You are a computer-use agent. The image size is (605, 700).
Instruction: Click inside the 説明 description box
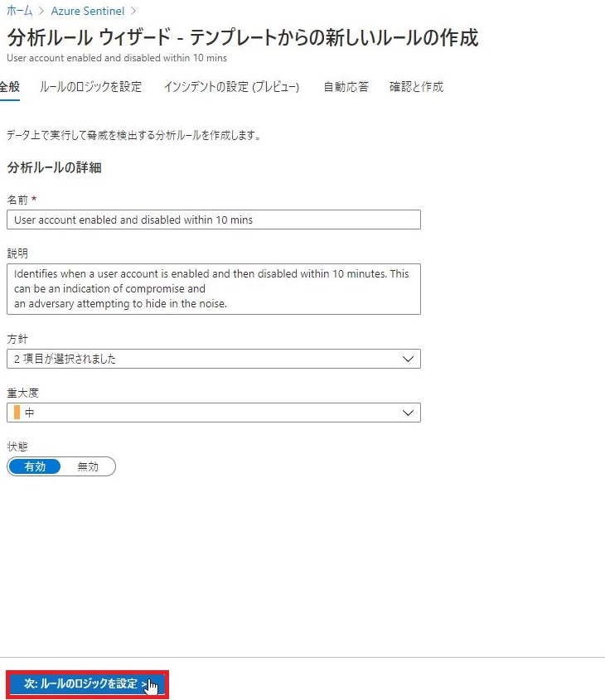[214, 288]
